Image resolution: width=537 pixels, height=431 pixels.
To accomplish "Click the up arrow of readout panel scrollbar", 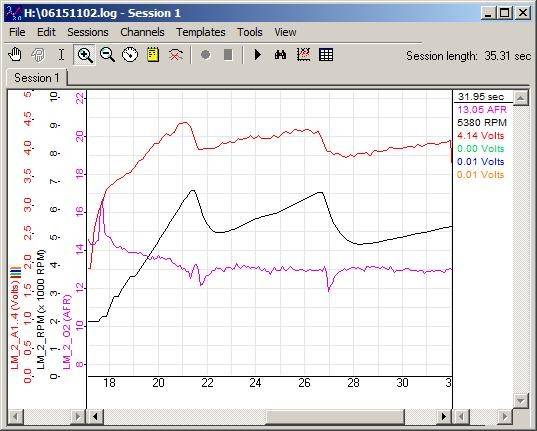I will tap(521, 98).
